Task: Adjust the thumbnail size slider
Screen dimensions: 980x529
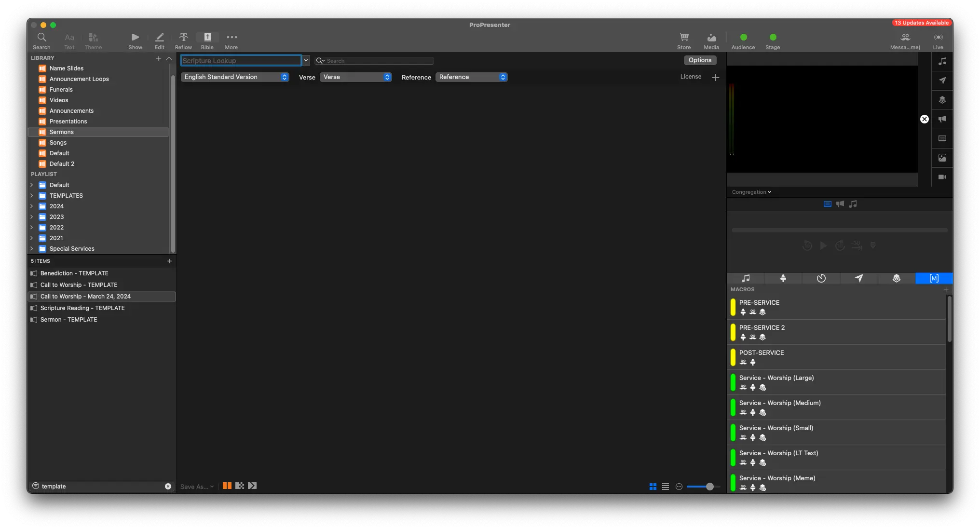Action: click(709, 487)
